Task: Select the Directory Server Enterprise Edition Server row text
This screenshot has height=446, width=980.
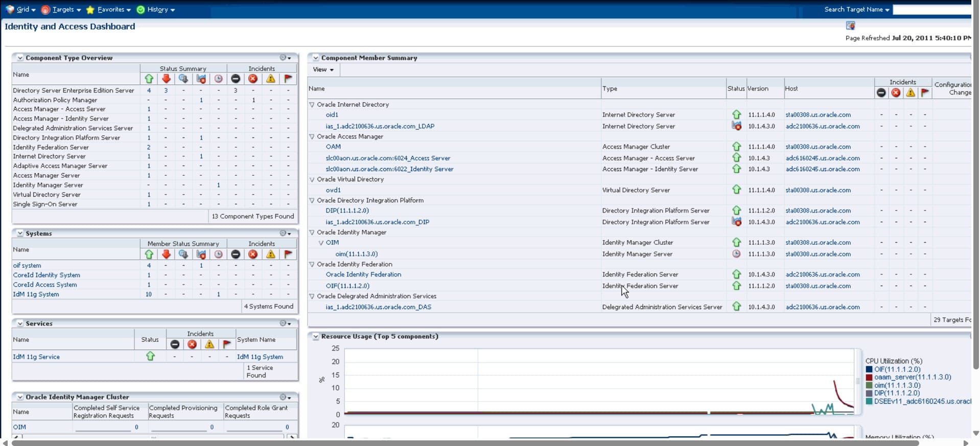Action: click(x=74, y=90)
